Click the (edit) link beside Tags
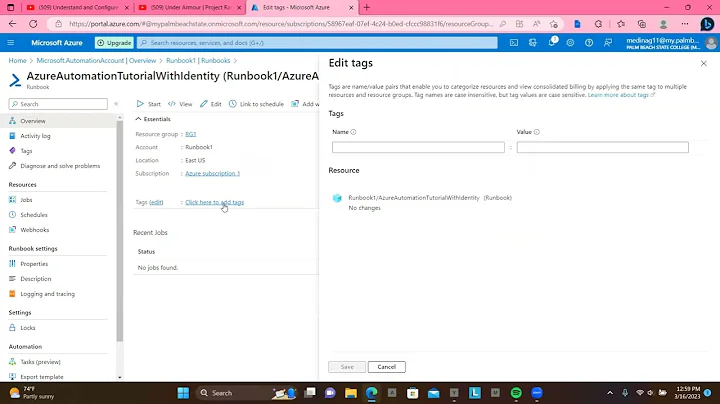Image resolution: width=720 pixels, height=404 pixels. pyautogui.click(x=156, y=202)
